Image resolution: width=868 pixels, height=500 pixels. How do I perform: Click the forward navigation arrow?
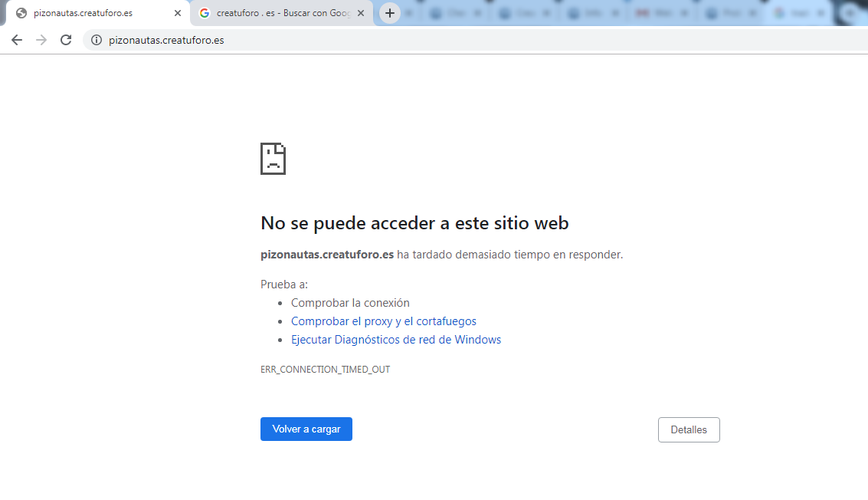[41, 40]
